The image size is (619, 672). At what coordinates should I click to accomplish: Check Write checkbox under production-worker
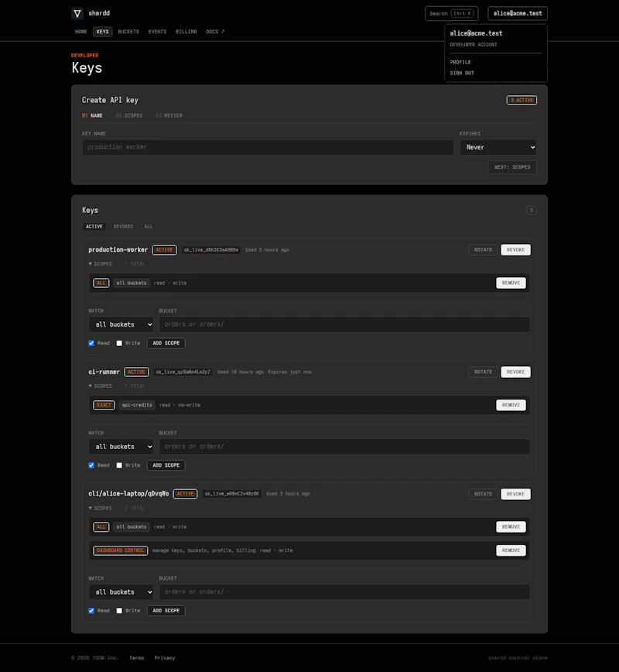click(119, 343)
